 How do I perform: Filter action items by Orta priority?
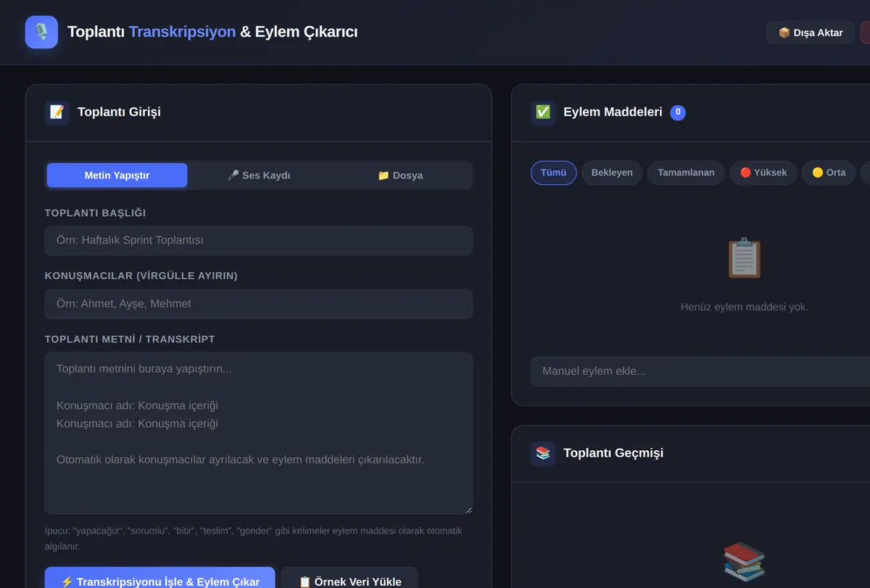(x=829, y=173)
